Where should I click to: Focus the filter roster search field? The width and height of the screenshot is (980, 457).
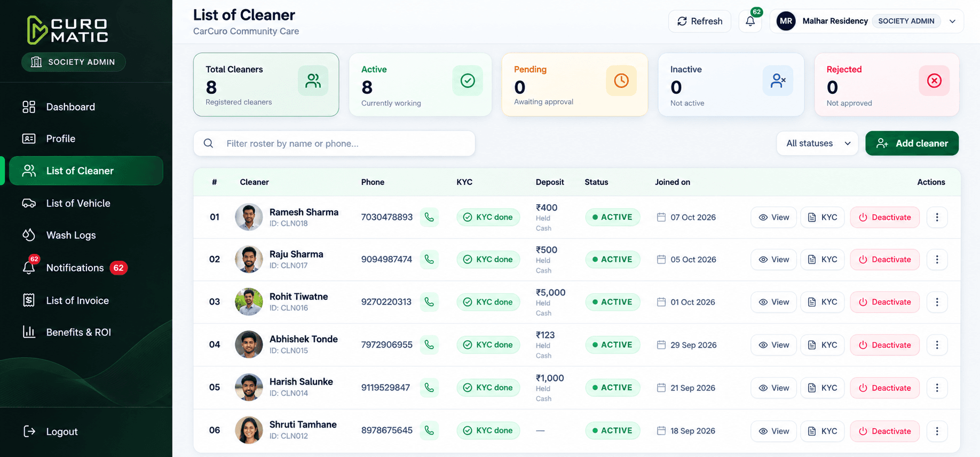[x=334, y=143]
